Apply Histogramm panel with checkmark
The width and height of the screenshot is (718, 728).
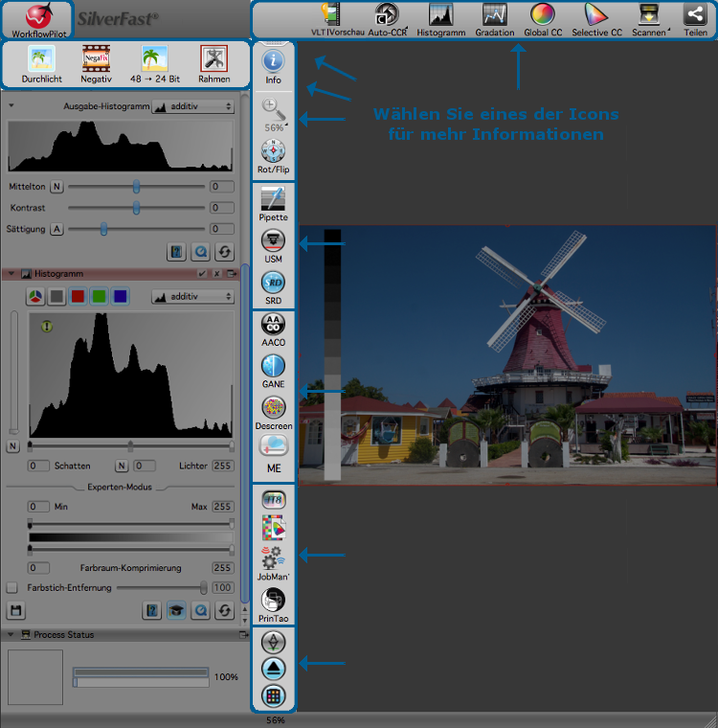[x=201, y=273]
